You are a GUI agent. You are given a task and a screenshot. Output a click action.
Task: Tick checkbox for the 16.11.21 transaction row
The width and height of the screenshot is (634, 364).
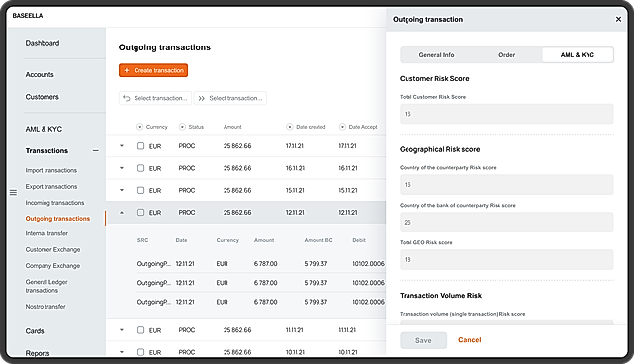(x=140, y=168)
